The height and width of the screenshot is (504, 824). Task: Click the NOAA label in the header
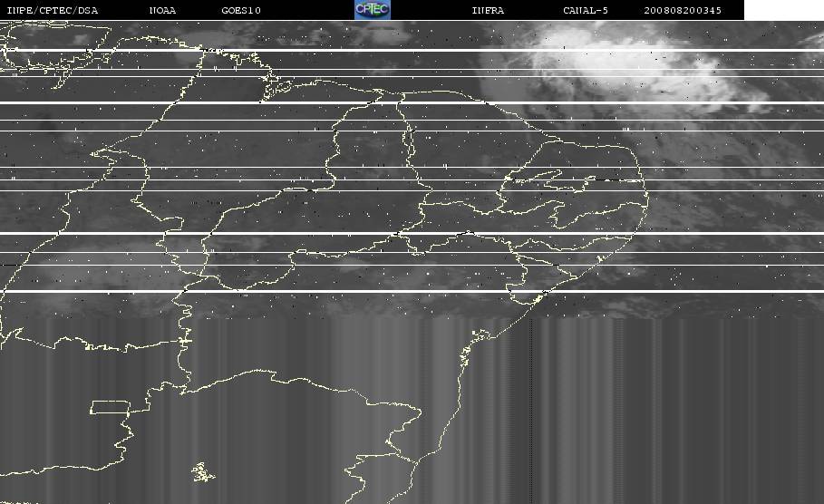pyautogui.click(x=163, y=11)
